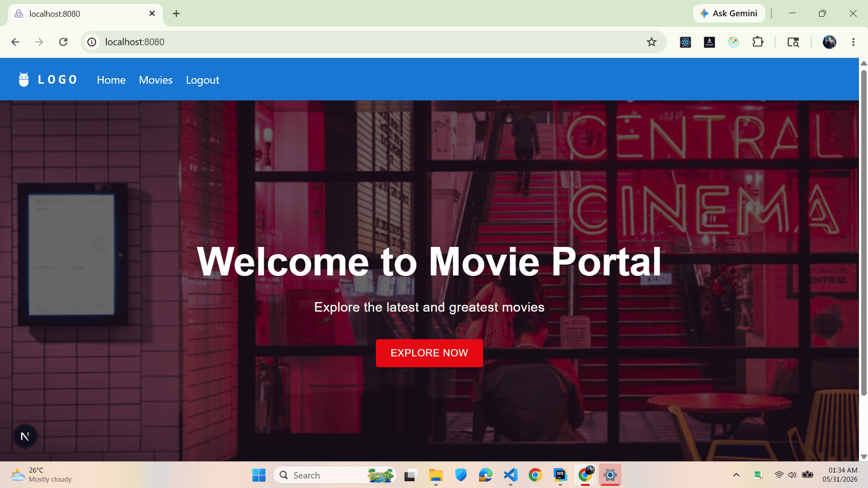Image resolution: width=868 pixels, height=488 pixels.
Task: Open the React Developer Tools extension
Action: [x=685, y=42]
